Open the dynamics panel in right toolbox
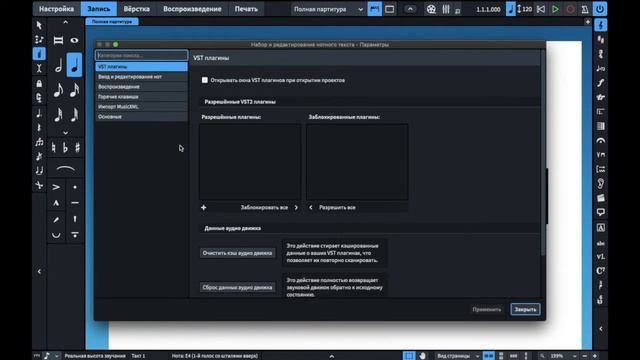This screenshot has width=640, height=360. [x=600, y=83]
